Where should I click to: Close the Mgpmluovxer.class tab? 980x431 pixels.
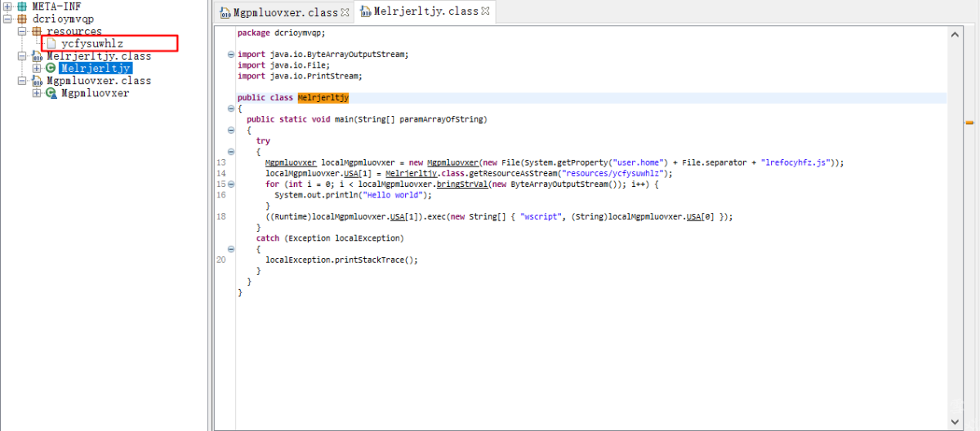pyautogui.click(x=345, y=11)
